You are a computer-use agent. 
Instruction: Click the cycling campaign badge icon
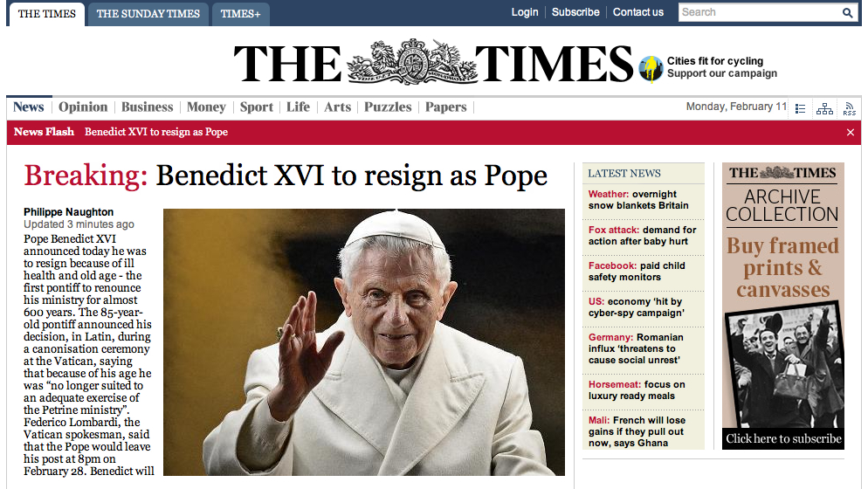pos(651,69)
